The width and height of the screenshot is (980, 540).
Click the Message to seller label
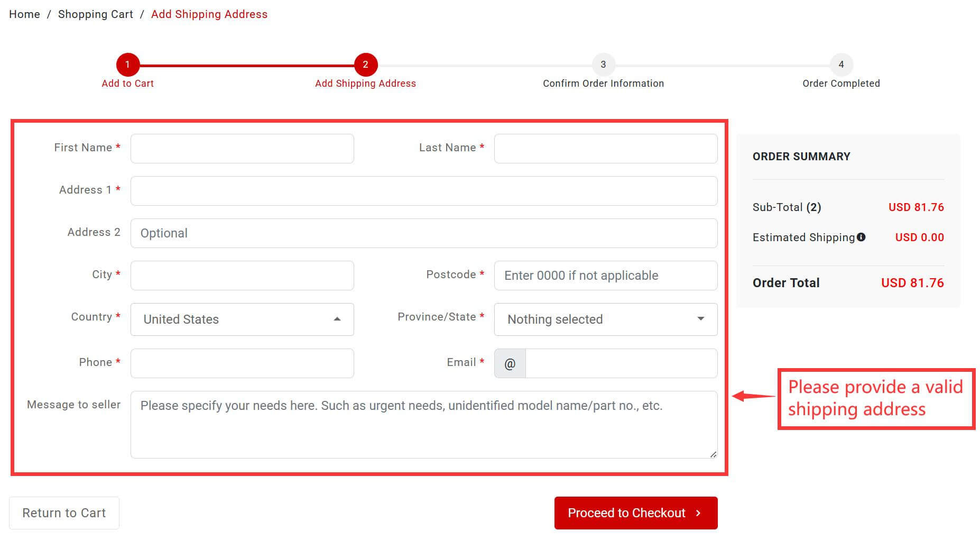pos(73,405)
